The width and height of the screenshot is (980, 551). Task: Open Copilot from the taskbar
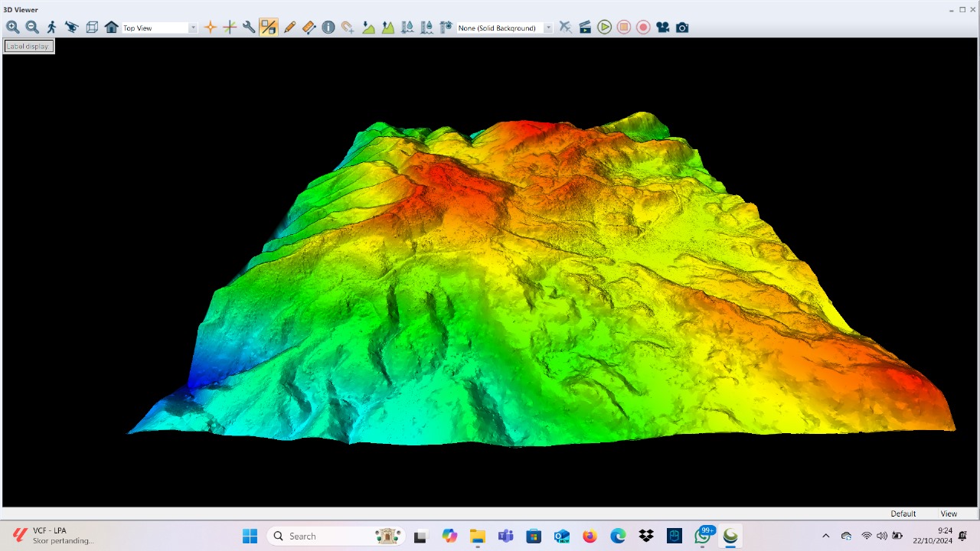[449, 536]
